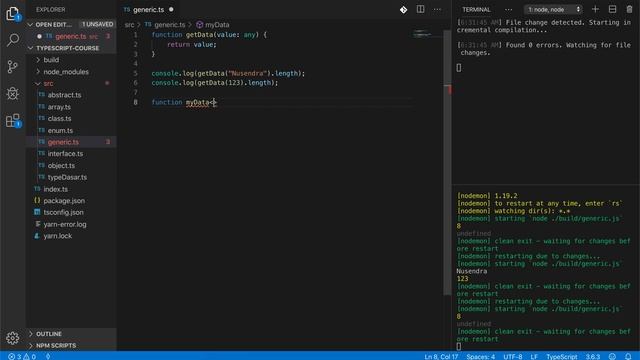Image resolution: width=640 pixels, height=360 pixels.
Task: Click Ln 8, Col 17 in status bar
Action: pos(441,356)
